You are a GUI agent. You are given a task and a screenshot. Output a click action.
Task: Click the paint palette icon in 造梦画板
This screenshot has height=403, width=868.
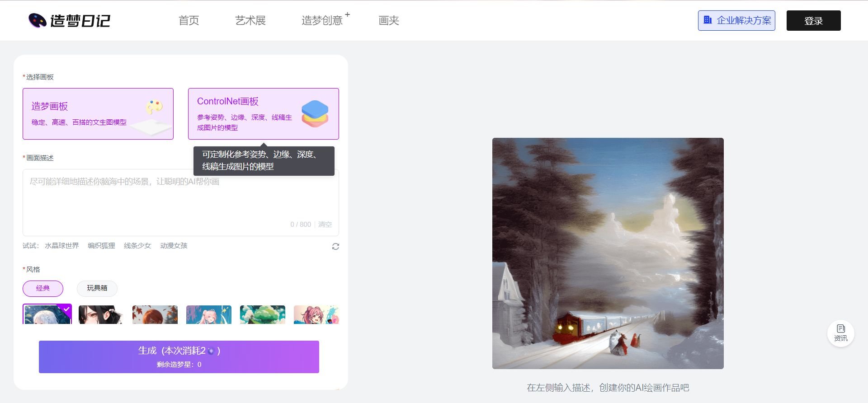(154, 107)
